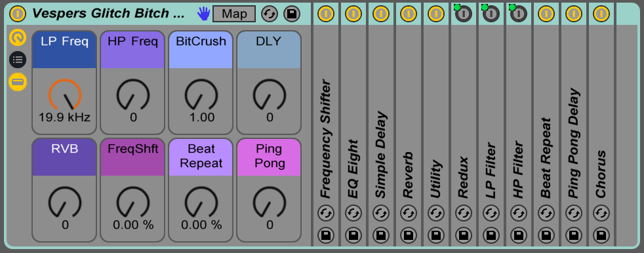Click the Vespers Glitch rack title
This screenshot has width=644, height=253.
click(108, 14)
